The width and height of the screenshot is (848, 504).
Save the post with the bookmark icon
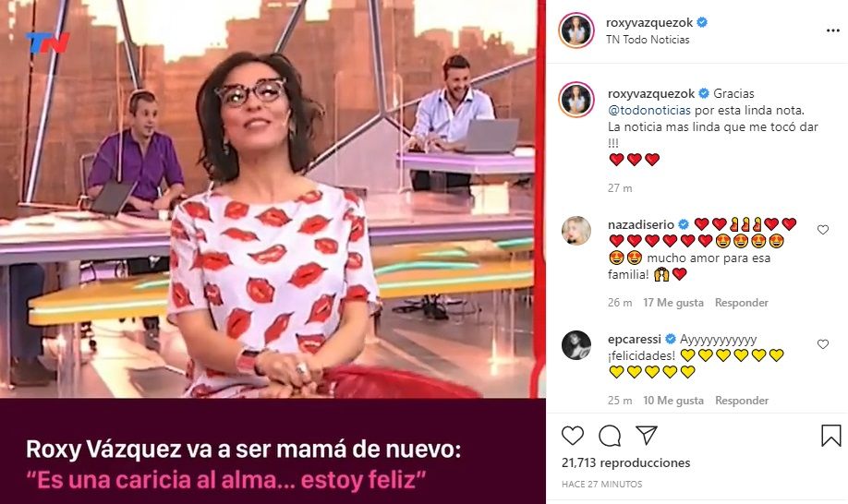tap(831, 436)
